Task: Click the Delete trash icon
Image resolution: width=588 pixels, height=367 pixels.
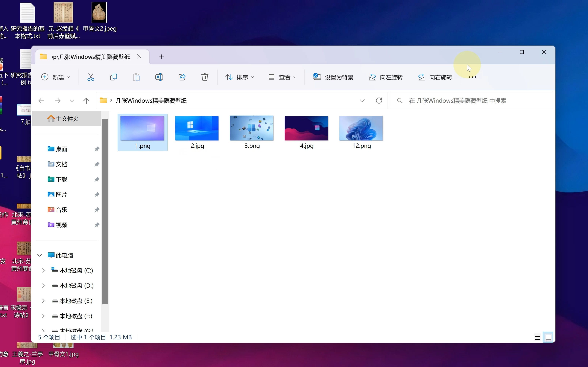Action: [205, 77]
